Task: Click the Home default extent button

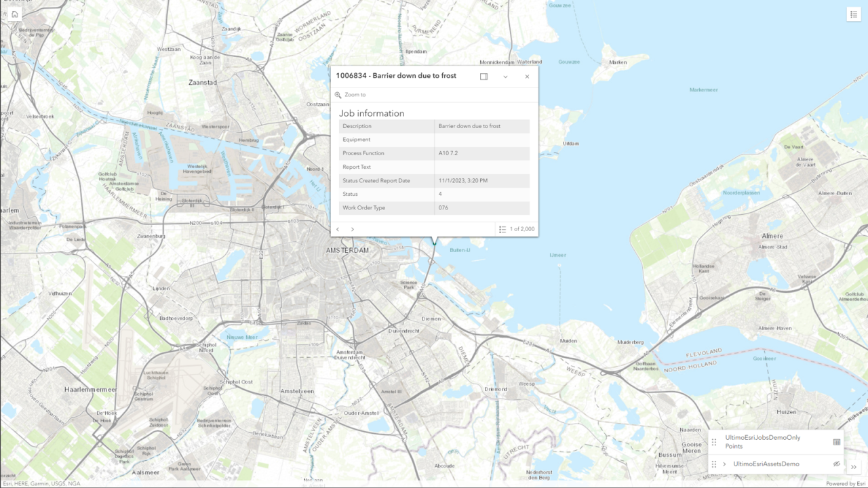Action: click(x=15, y=14)
